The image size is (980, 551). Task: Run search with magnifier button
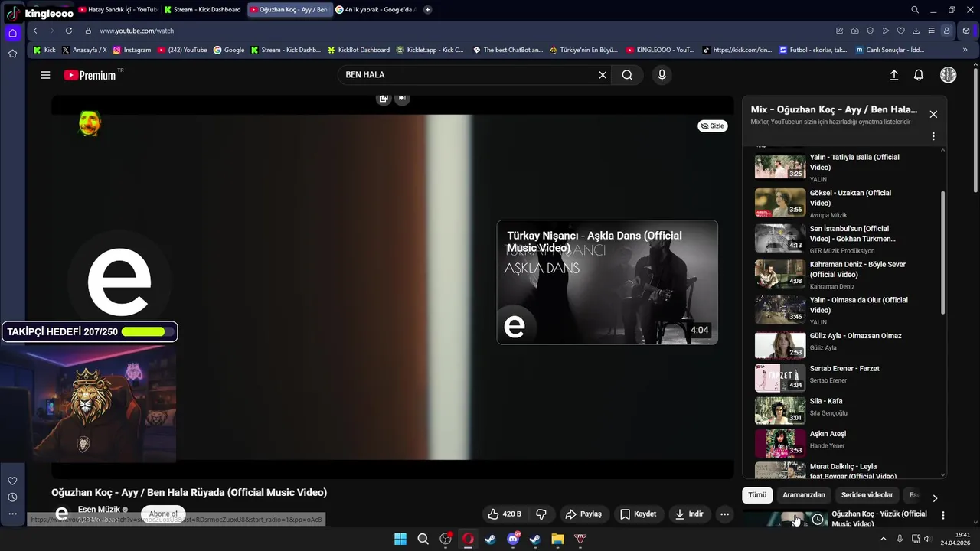[x=627, y=75]
